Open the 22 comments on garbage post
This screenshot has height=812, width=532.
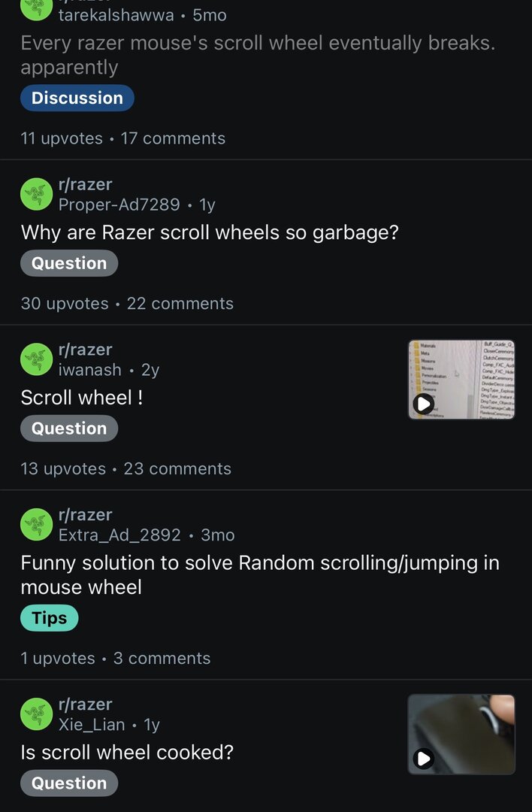[180, 304]
